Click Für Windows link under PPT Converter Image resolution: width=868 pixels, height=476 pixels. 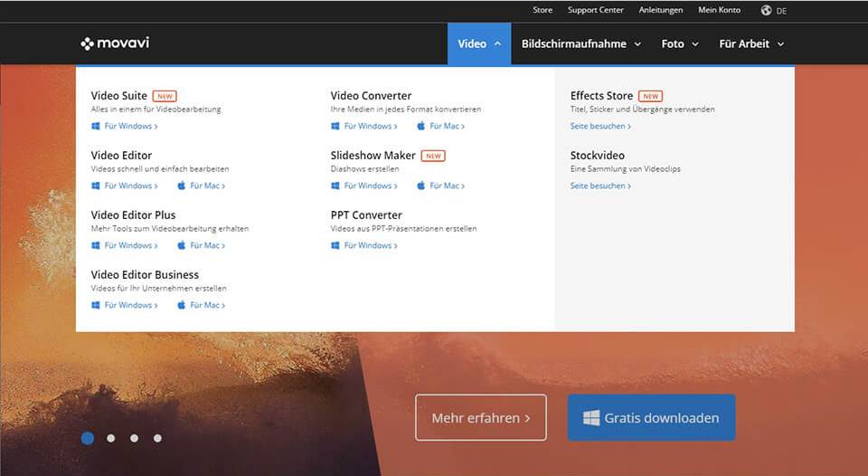tap(371, 245)
